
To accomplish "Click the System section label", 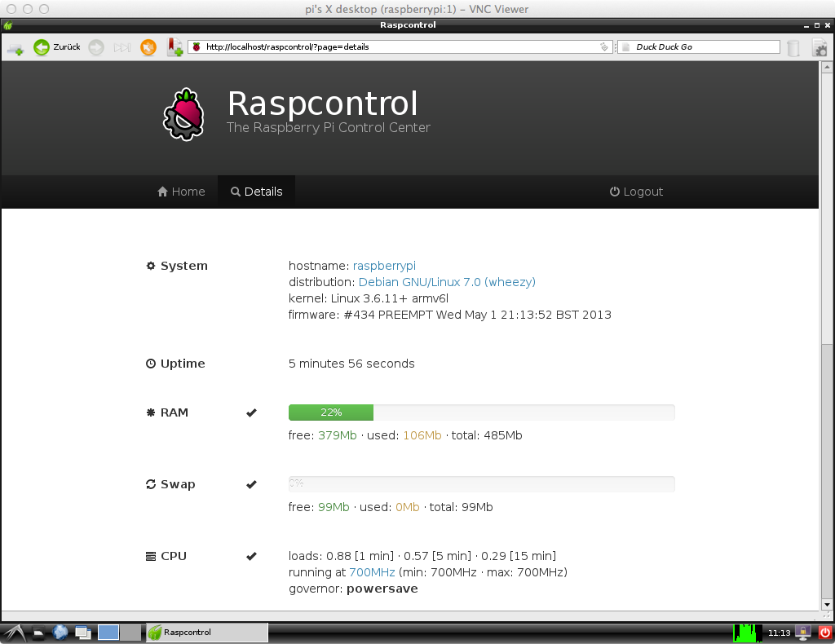I will coord(184,266).
